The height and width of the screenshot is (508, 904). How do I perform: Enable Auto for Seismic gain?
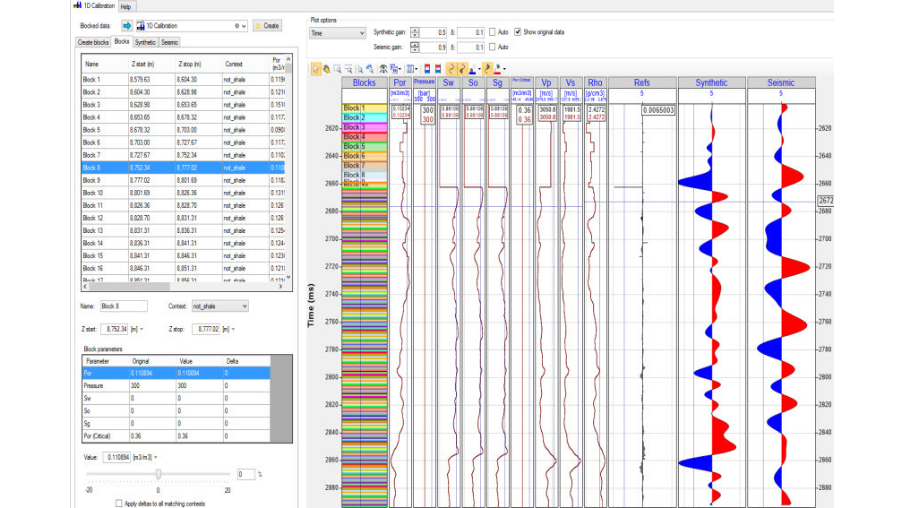[x=493, y=47]
